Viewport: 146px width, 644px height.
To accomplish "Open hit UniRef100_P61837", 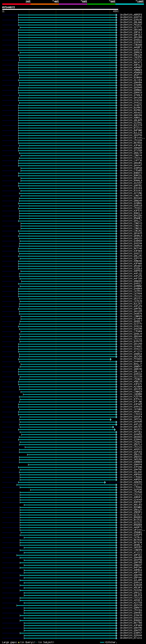I will pyautogui.click(x=131, y=25).
